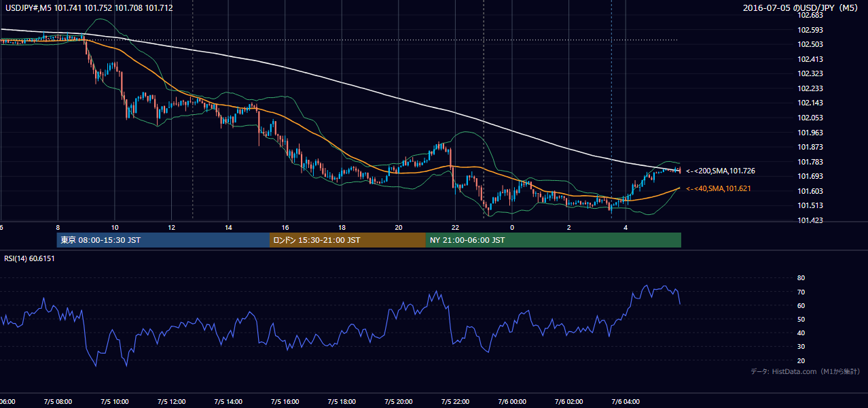Select the 40 SMA label reading 101.621
The height and width of the screenshot is (408, 868).
719,188
